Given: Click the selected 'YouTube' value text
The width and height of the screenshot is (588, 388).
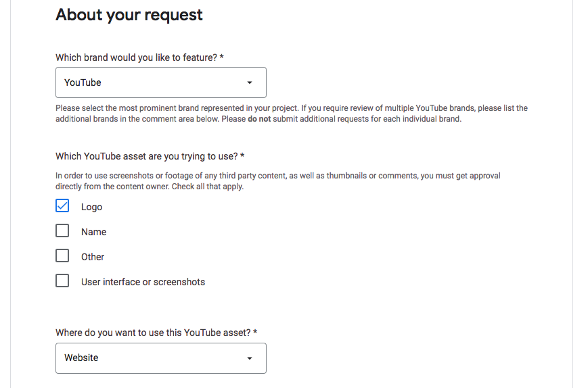Looking at the screenshot, I should [83, 82].
